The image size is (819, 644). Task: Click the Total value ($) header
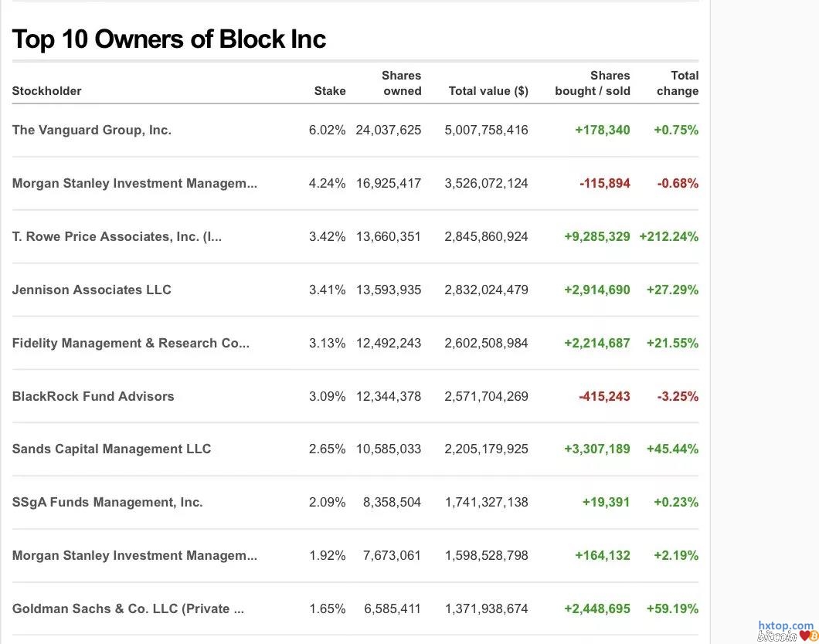click(x=488, y=91)
